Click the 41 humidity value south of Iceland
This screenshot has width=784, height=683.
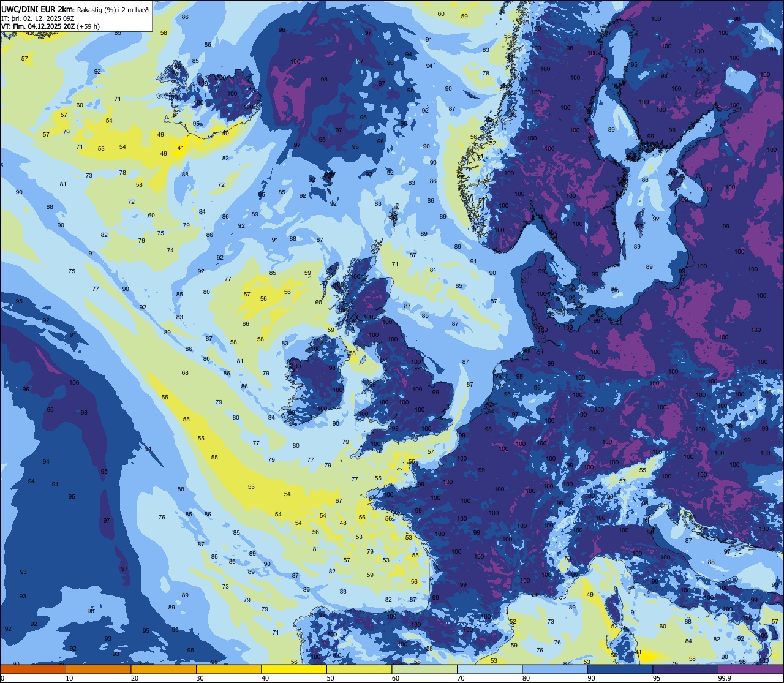pyautogui.click(x=181, y=148)
